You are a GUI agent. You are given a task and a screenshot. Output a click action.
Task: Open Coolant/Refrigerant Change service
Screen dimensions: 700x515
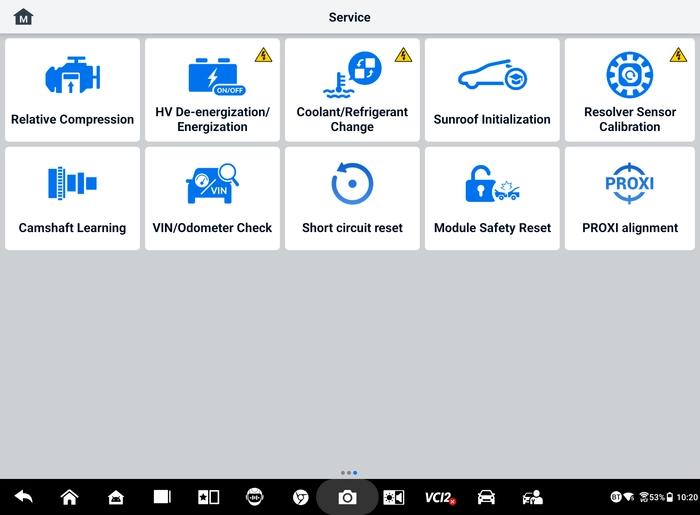click(x=352, y=90)
